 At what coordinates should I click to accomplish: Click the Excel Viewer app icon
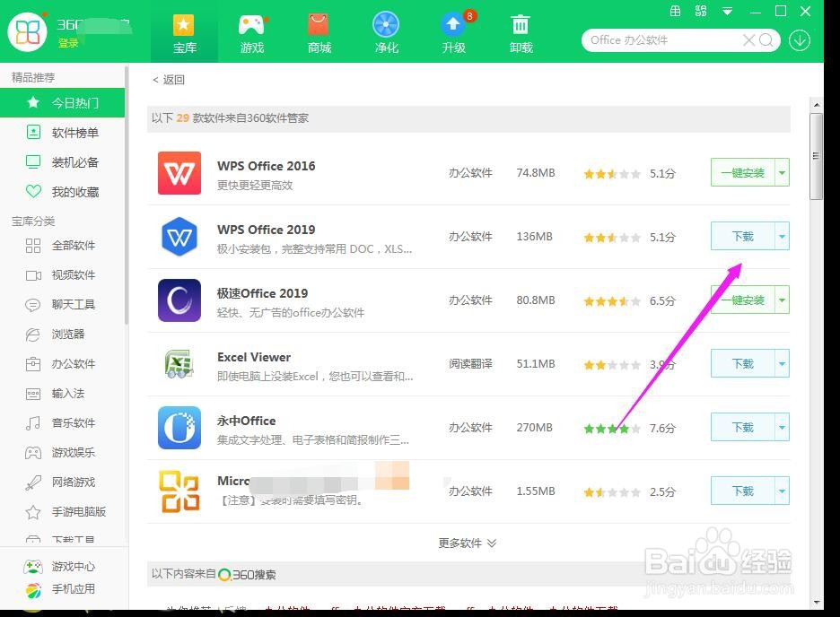(x=179, y=364)
